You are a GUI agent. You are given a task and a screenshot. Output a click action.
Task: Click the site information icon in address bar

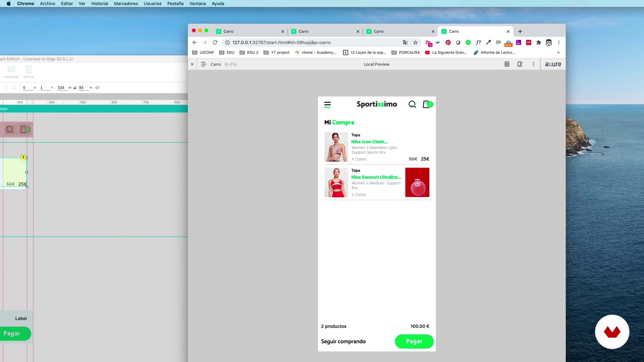tap(228, 42)
